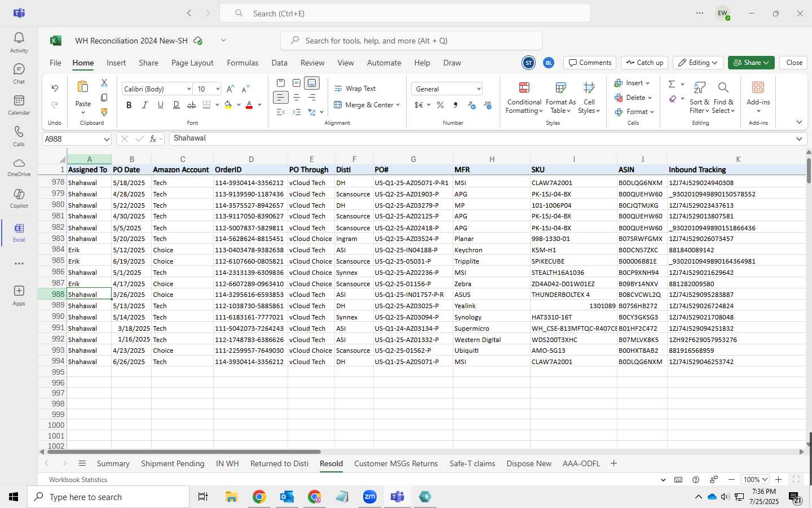Viewport: 812px width, 508px height.
Task: Click the Teams search box
Action: click(x=405, y=13)
